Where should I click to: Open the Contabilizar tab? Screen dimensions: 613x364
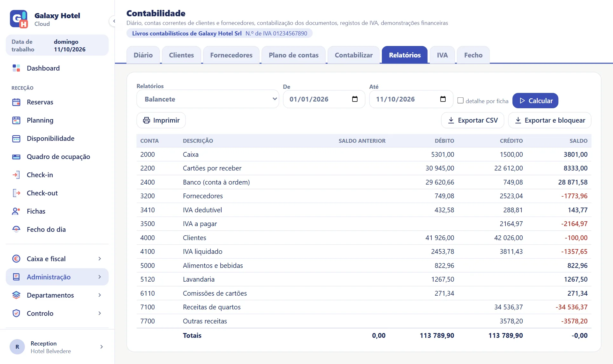tap(354, 55)
